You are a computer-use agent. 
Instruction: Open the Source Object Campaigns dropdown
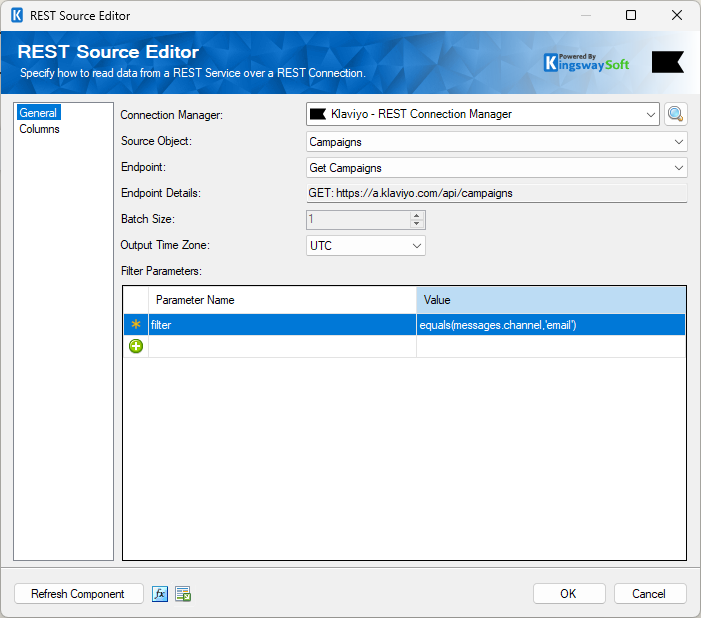pyautogui.click(x=679, y=142)
